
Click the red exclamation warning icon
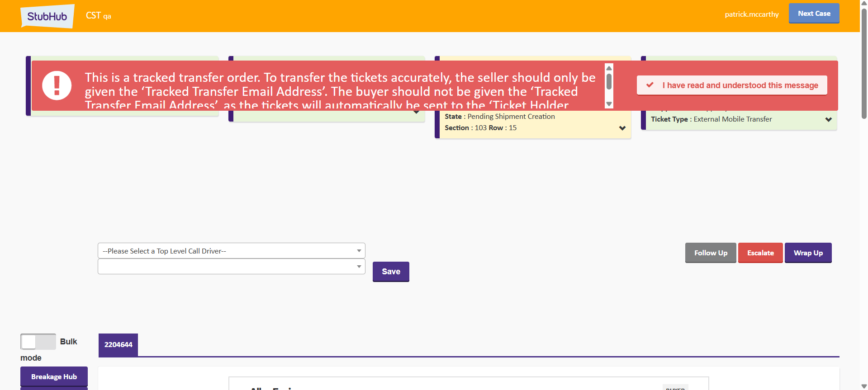tap(57, 85)
